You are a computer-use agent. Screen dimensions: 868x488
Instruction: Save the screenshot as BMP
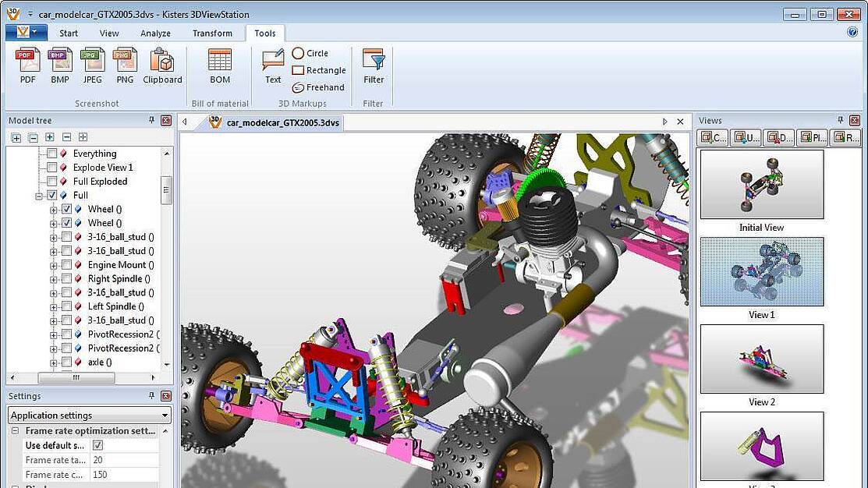60,66
